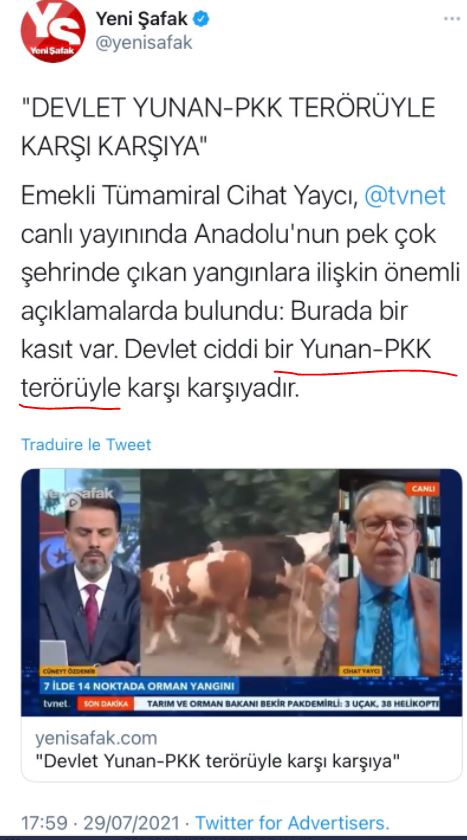The width and height of the screenshot is (467, 840).
Task: Open the three-dot tweet options menu
Action: click(x=451, y=19)
